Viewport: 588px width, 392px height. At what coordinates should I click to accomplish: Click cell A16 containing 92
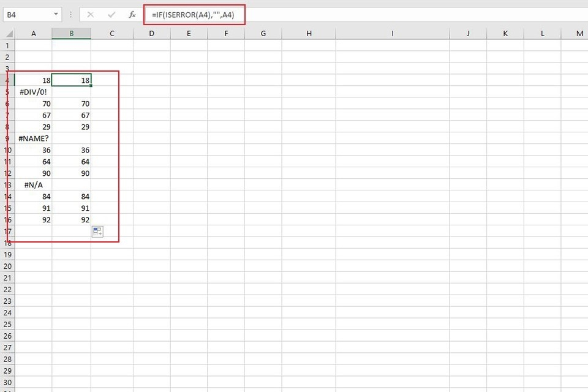33,220
